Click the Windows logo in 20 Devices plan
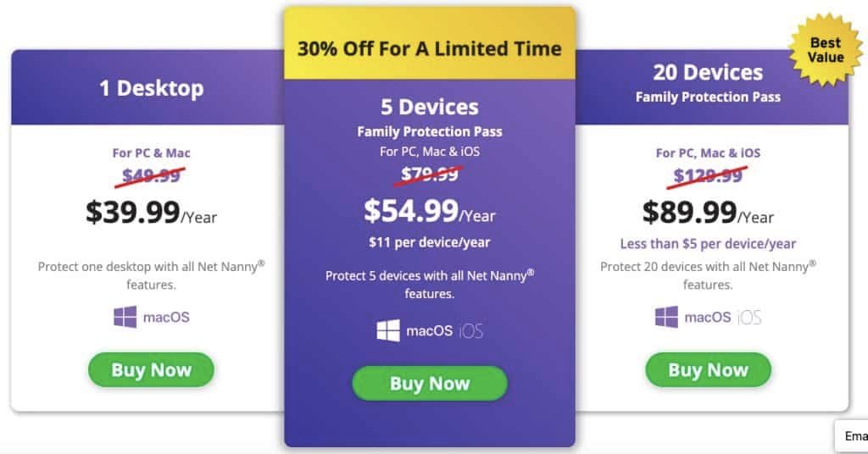Viewport: 868px width, 454px height. (665, 318)
